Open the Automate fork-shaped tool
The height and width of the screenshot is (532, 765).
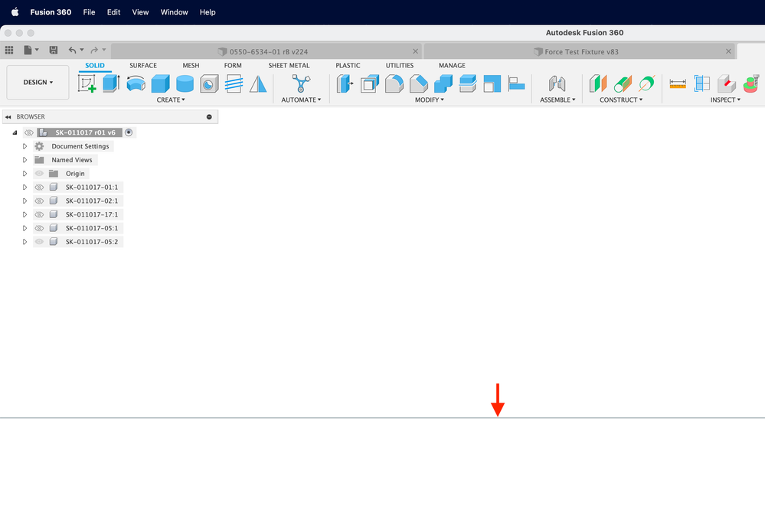pyautogui.click(x=301, y=83)
